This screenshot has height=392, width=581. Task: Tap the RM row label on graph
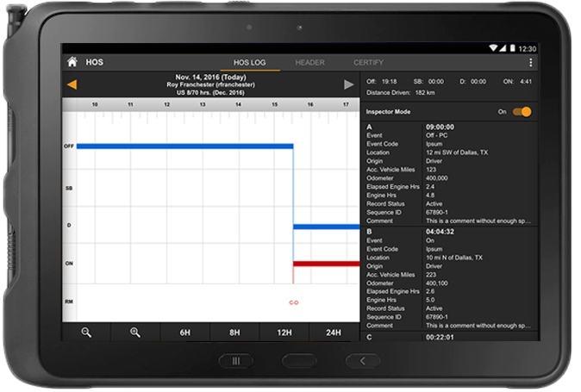coord(69,302)
